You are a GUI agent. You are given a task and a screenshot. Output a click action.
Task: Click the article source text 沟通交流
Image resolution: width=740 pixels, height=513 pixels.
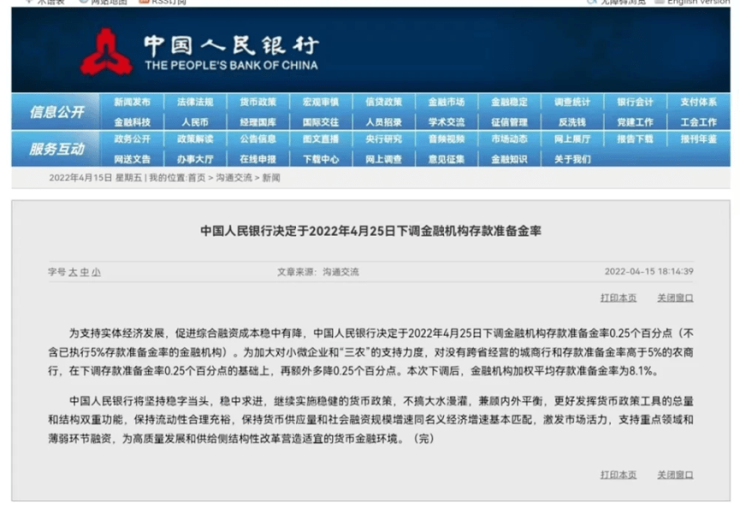tap(341, 272)
